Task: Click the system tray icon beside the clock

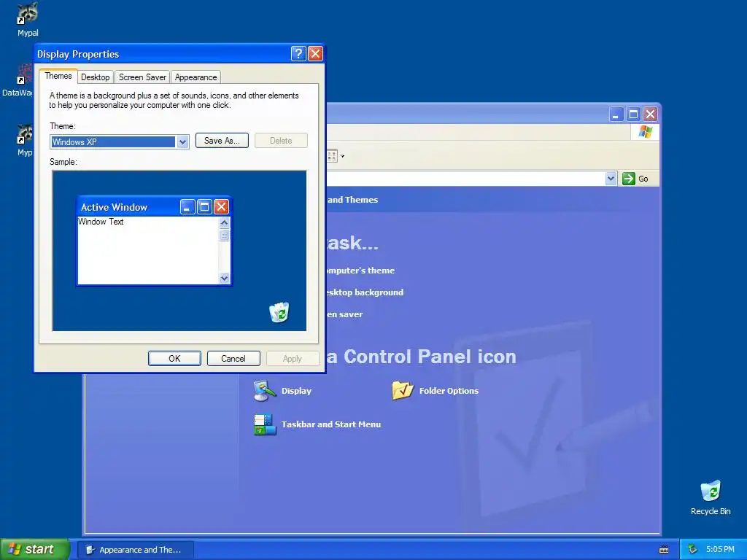Action: pos(692,550)
